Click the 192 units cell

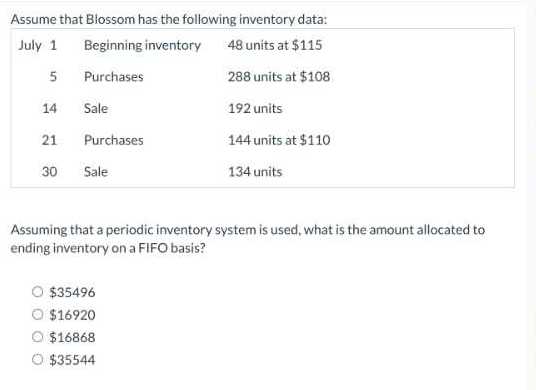click(255, 108)
